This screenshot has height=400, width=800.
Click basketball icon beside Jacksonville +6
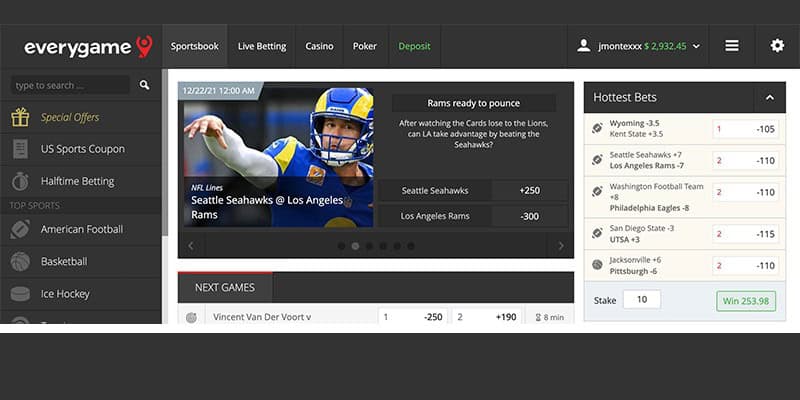pyautogui.click(x=597, y=265)
